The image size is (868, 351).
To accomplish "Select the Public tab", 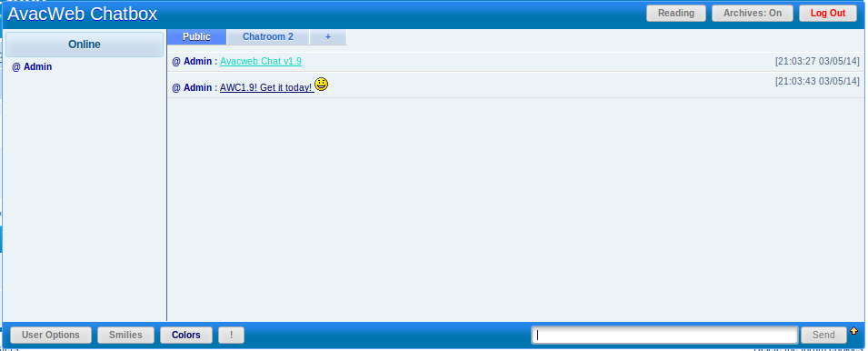I will pyautogui.click(x=196, y=36).
